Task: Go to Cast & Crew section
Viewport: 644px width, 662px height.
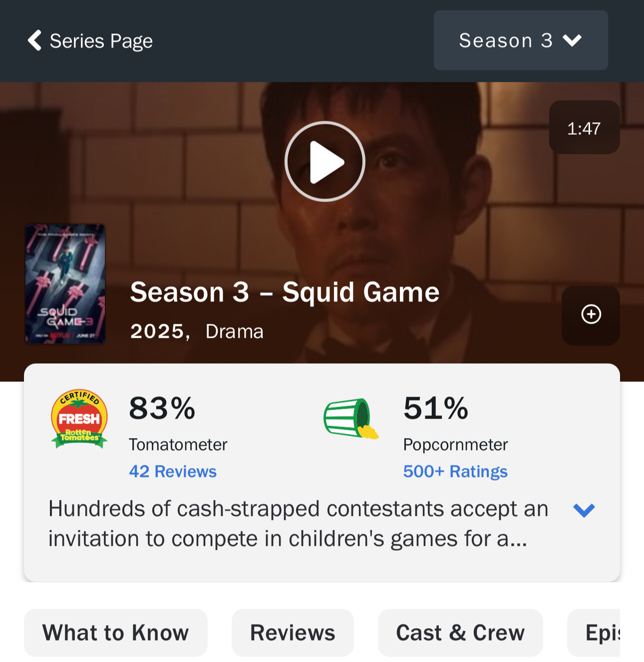Action: coord(460,633)
